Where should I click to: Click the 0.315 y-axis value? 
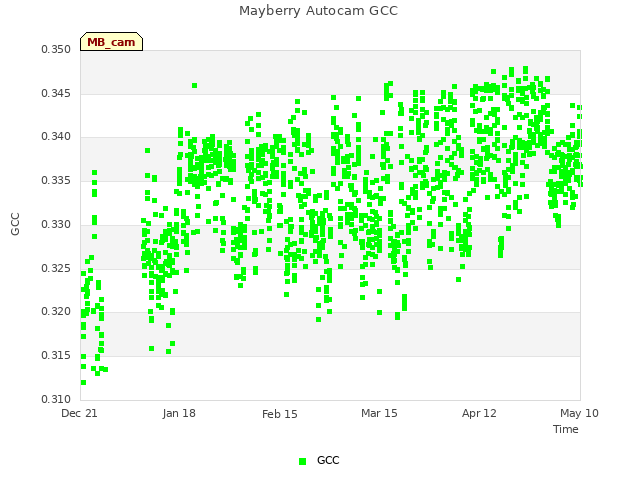(x=56, y=356)
